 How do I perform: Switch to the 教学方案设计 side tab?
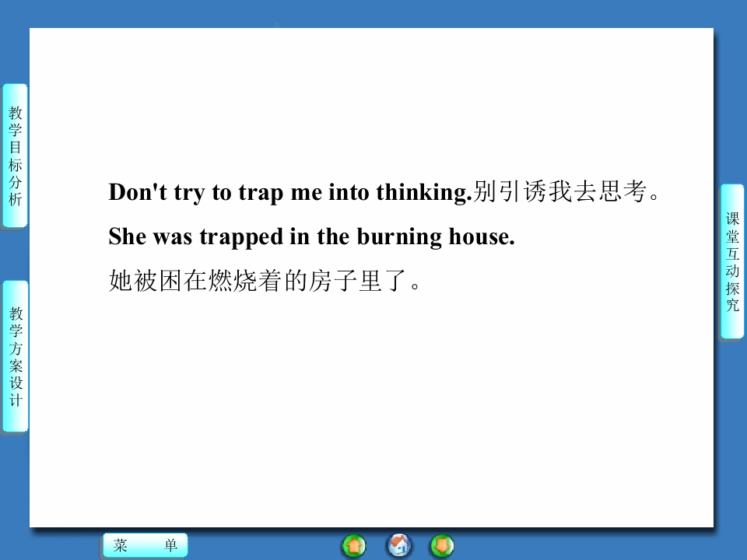pyautogui.click(x=16, y=356)
